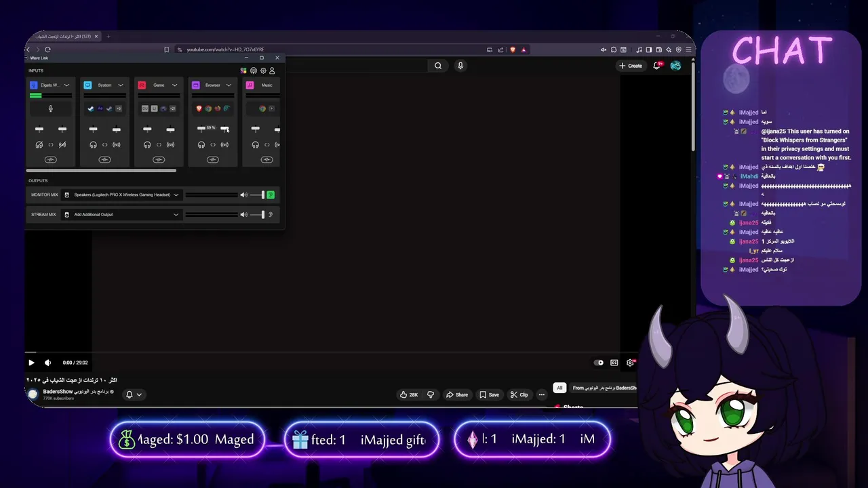
Task: Click YouTube Create button
Action: tap(631, 66)
